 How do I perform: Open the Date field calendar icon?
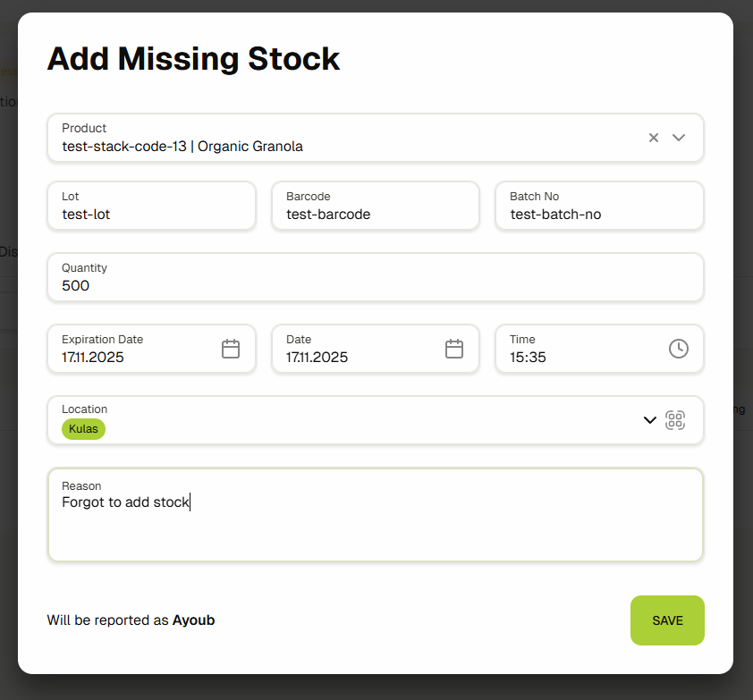454,349
